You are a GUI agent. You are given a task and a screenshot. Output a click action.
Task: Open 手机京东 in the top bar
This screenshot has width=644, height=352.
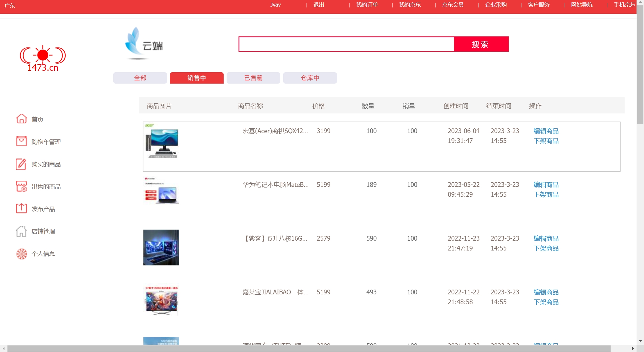pos(625,5)
